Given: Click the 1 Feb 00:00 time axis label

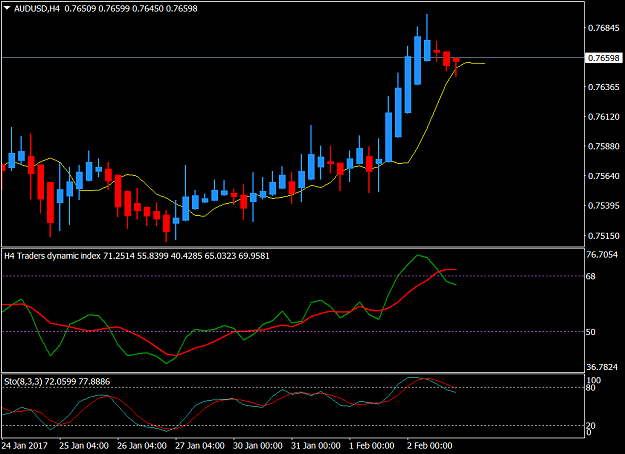Looking at the screenshot, I should [371, 446].
